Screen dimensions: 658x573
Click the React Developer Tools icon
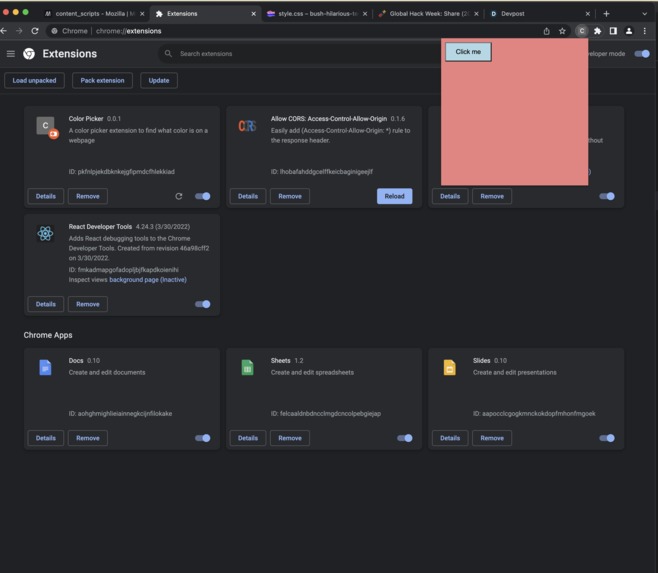click(45, 233)
